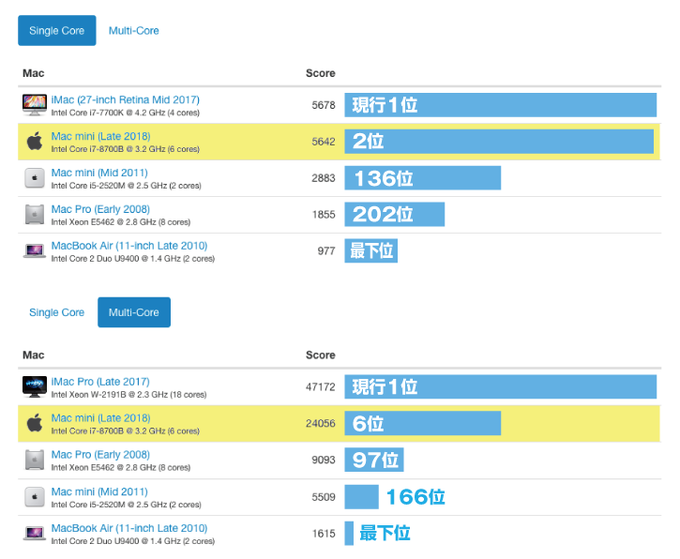680x559 pixels.
Task: Click the score value 1615
Action: [x=324, y=533]
